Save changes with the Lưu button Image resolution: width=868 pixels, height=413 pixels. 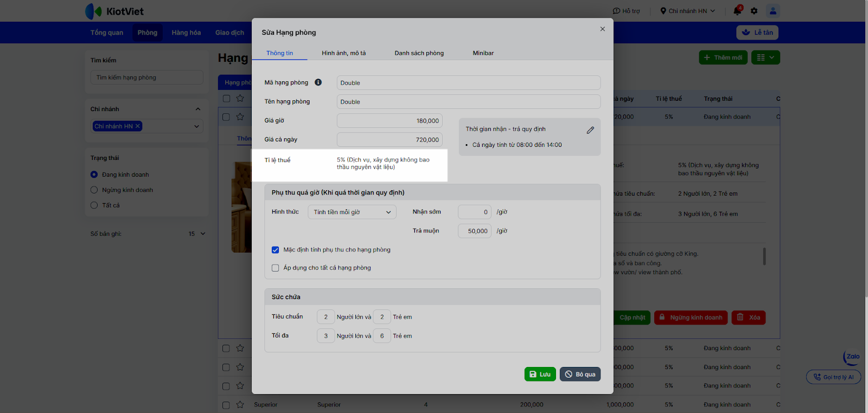point(540,375)
